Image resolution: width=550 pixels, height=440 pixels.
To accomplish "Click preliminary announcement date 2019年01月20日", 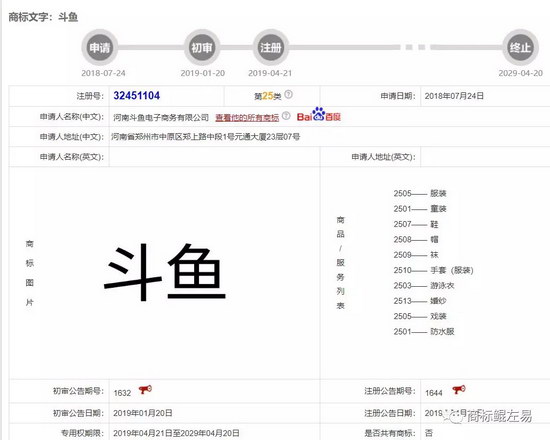I will pos(142,413).
